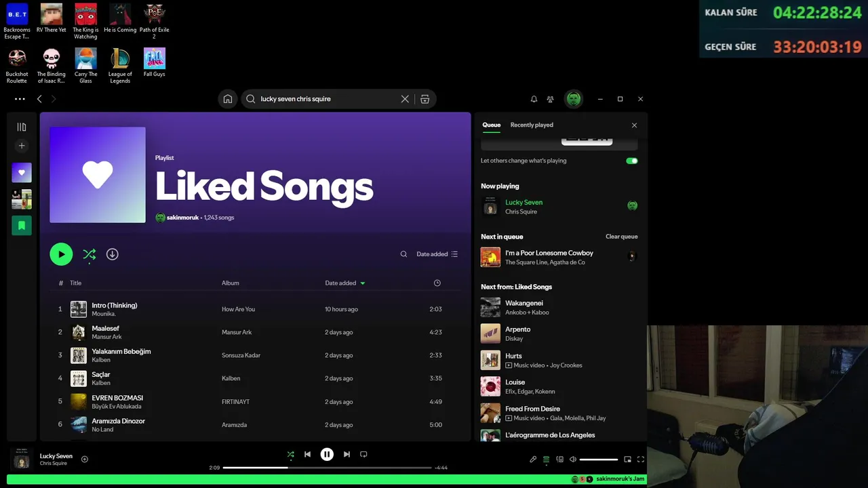The image size is (868, 488).
Task: Open sakinmoruk's Jam bar
Action: point(327,479)
